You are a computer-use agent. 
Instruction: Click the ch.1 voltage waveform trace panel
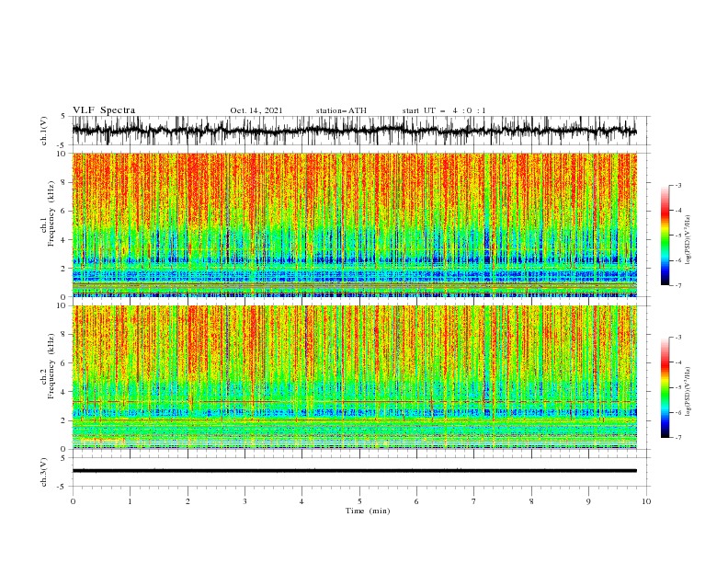[360, 131]
